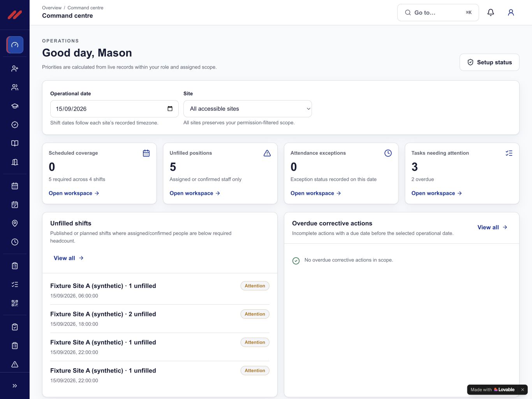Click the Overview breadcrumb
The width and height of the screenshot is (532, 399).
[52, 8]
